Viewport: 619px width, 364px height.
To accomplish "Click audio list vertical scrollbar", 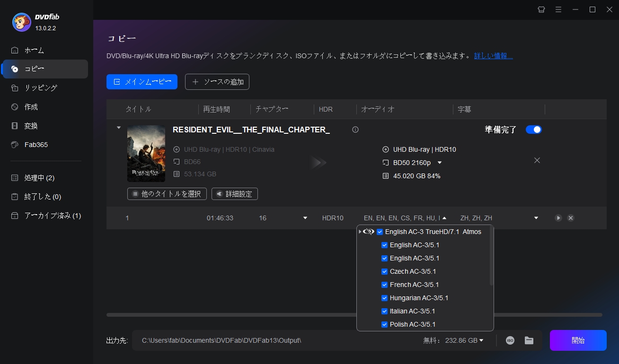I will [491, 256].
